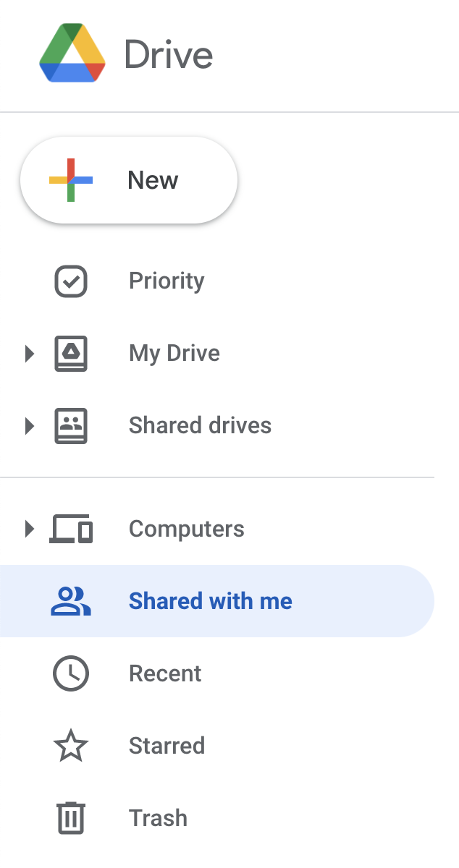Click the Shared drives people-folder icon

click(71, 426)
